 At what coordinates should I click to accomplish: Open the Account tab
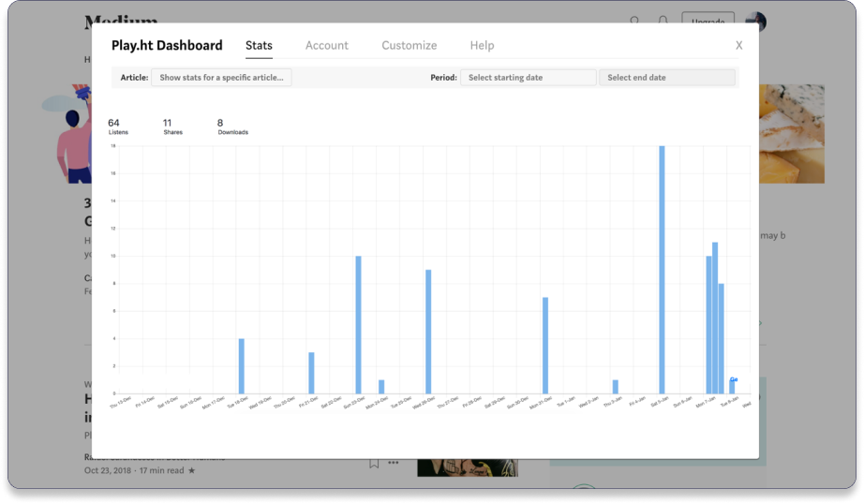[x=327, y=45]
